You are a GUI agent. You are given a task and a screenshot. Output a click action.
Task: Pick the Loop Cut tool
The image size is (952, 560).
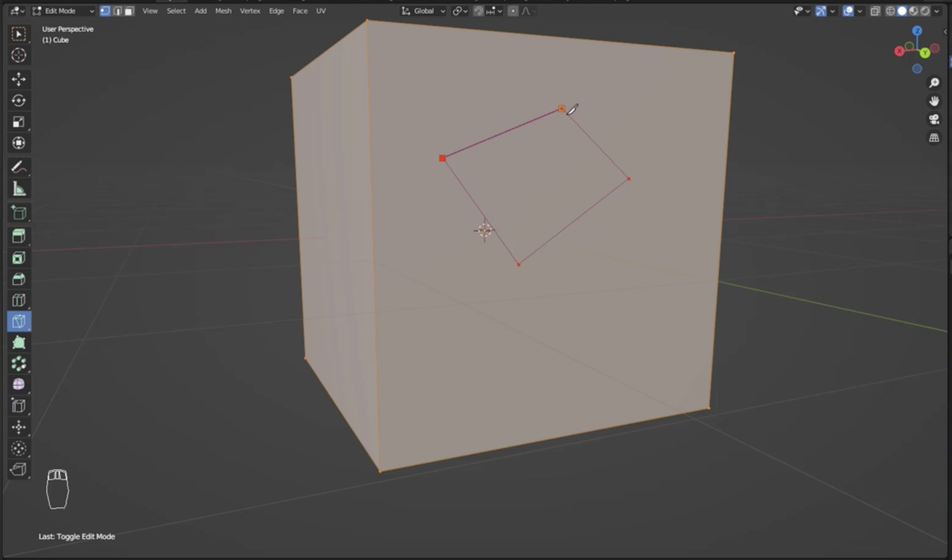[x=19, y=300]
